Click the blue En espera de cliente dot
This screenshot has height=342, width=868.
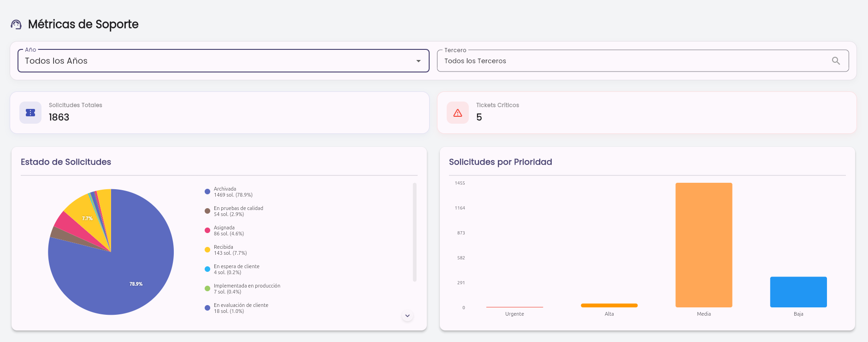(207, 269)
